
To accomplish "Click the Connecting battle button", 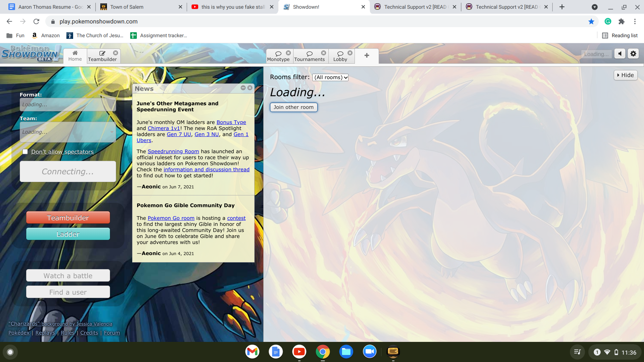I will (x=68, y=172).
